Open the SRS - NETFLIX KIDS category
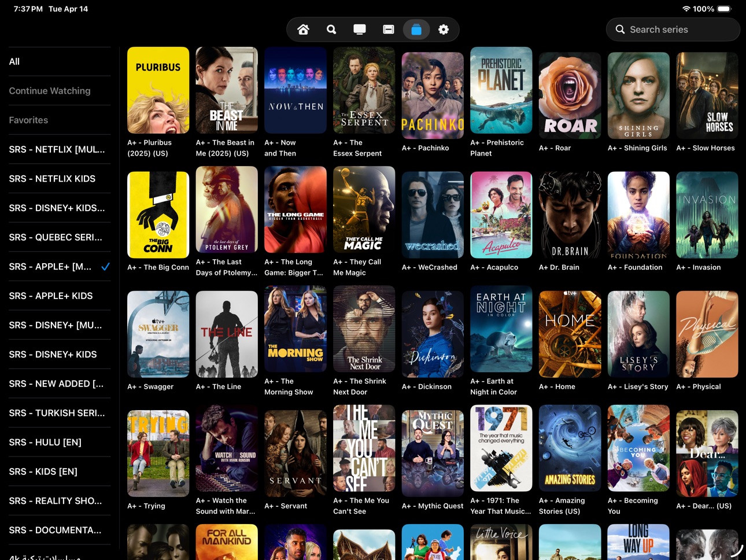 pos(60,179)
